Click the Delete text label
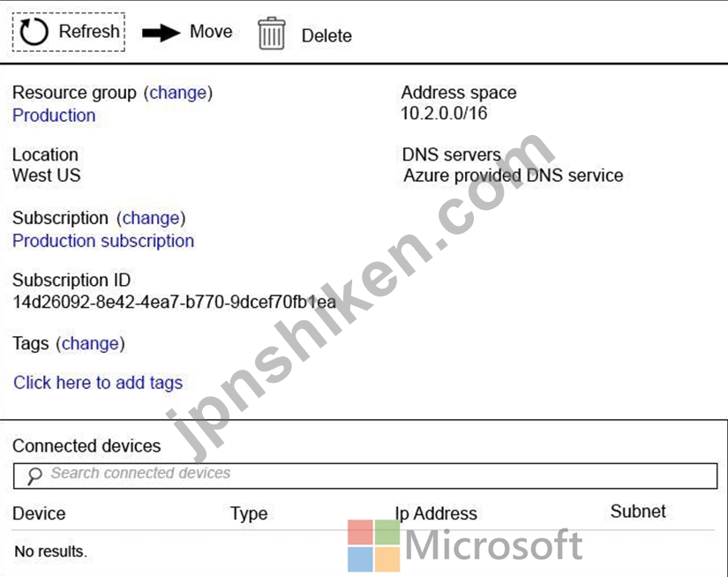 326,36
